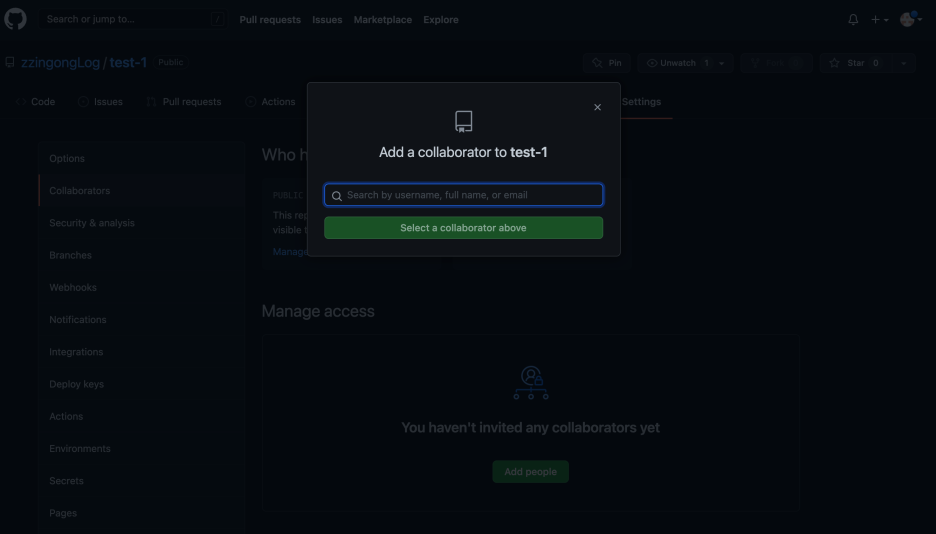The image size is (936, 534).
Task: Expand the Unwatch dropdown arrow
Action: [722, 63]
